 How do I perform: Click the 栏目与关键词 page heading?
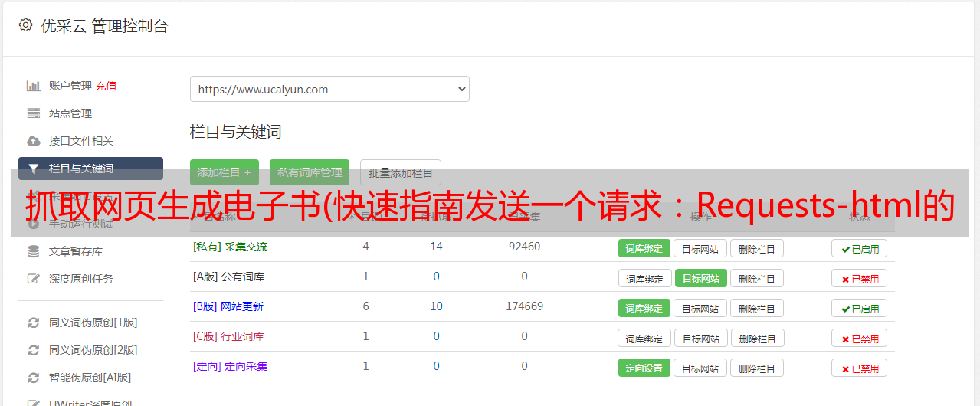[x=235, y=132]
